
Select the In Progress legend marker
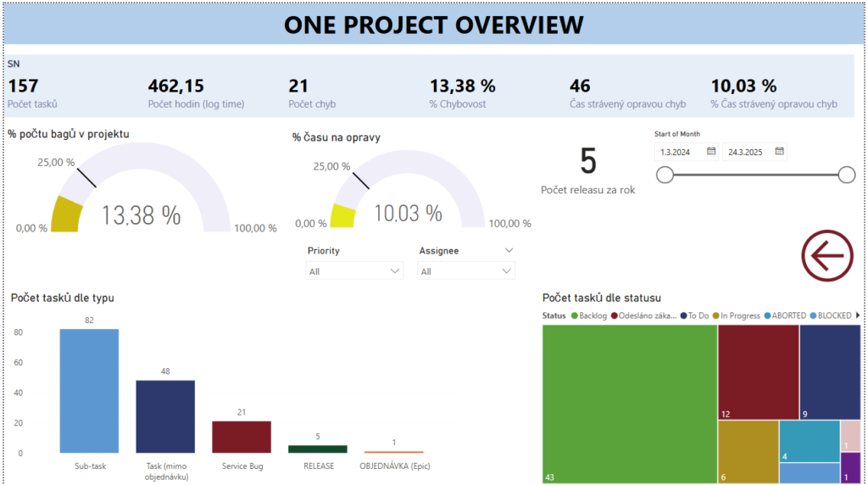pos(715,315)
